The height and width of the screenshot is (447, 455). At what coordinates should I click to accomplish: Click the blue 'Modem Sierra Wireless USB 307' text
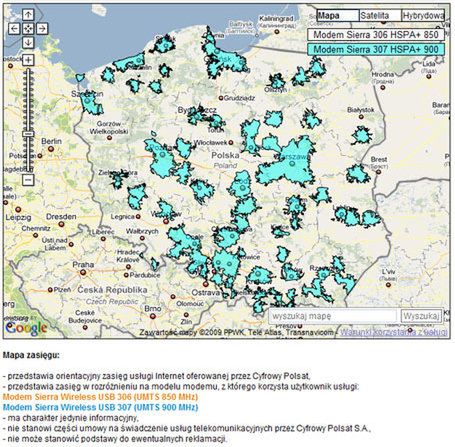pos(100,407)
